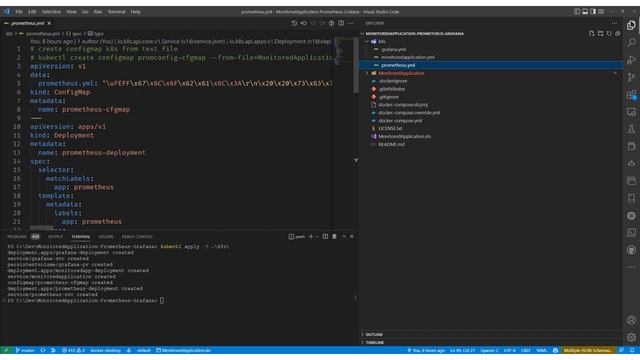Open the Selection menu
640x360 pixels.
click(51, 12)
